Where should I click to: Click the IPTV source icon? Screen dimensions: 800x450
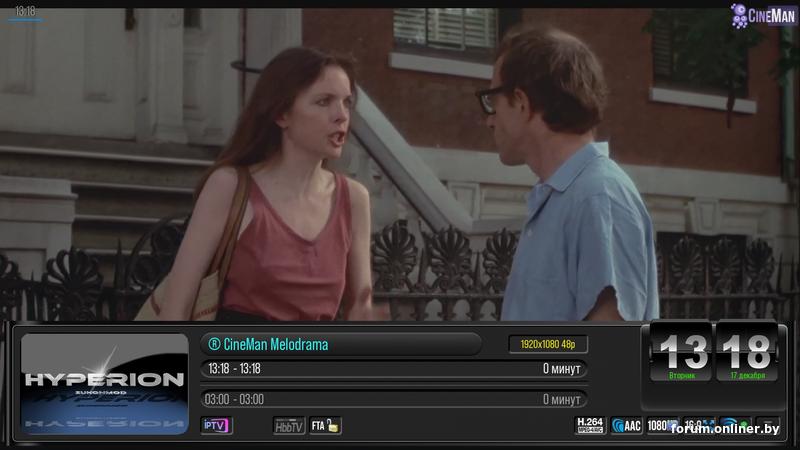click(217, 426)
